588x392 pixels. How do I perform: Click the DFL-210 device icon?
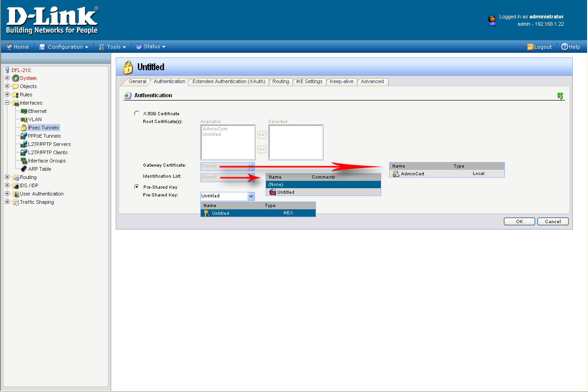pos(7,70)
